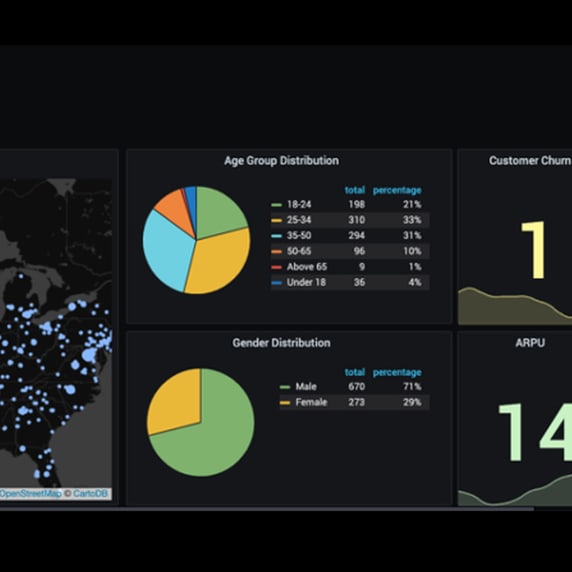
Task: Click the ARPU sparkline graph
Action: pyautogui.click(x=515, y=491)
